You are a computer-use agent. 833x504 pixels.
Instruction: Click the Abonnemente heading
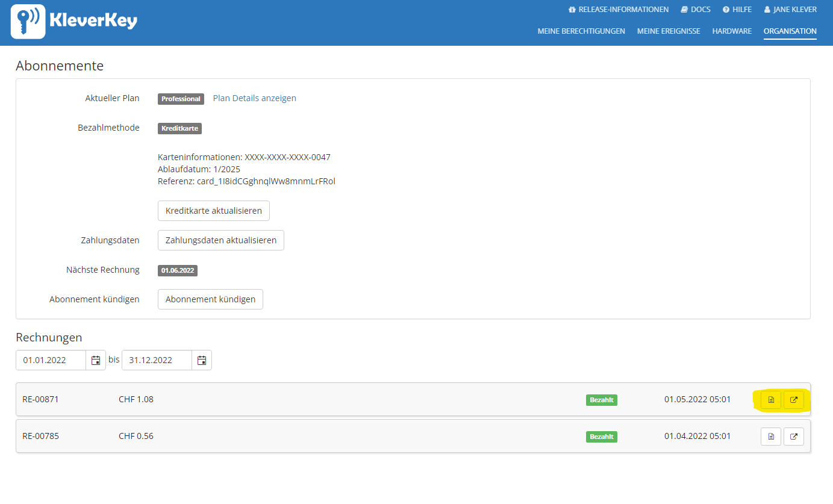(x=60, y=66)
